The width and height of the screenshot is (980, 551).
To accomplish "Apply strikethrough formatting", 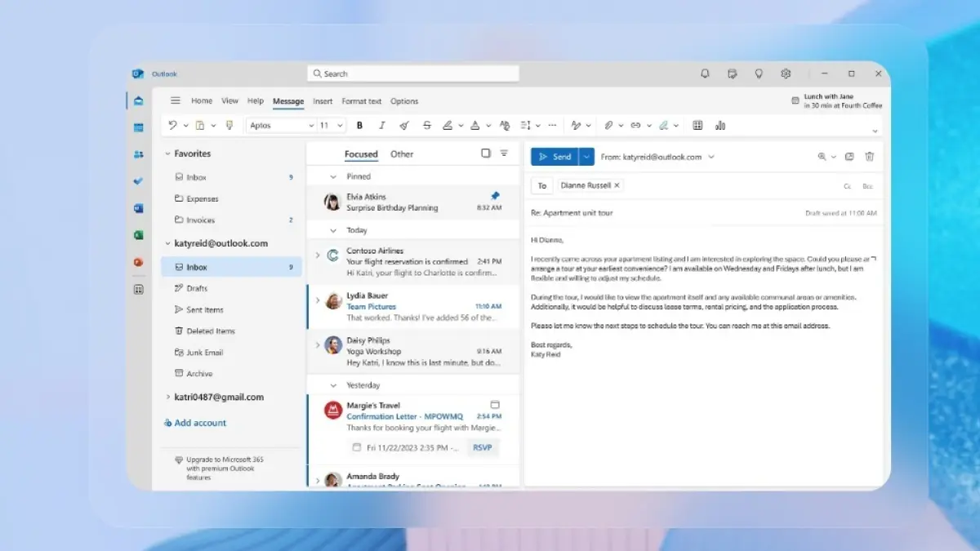I will coord(426,126).
